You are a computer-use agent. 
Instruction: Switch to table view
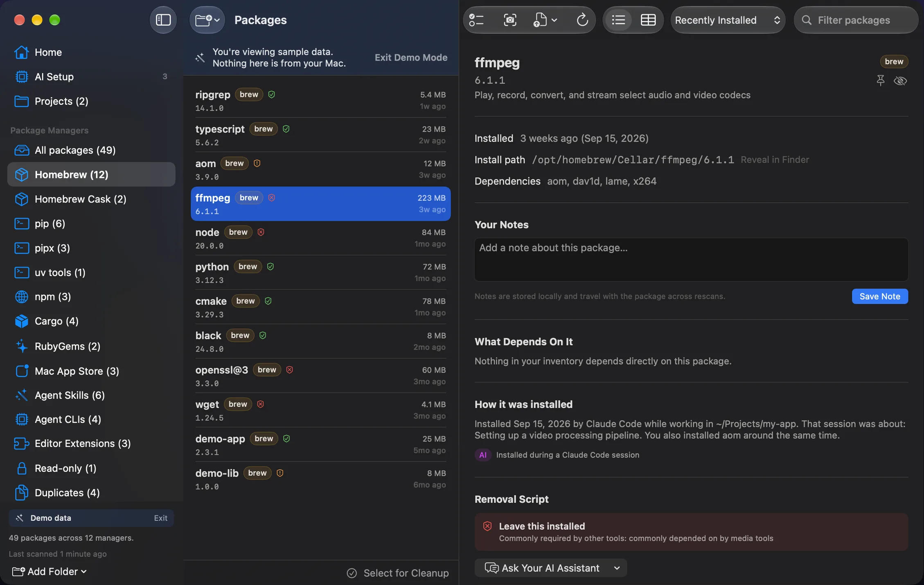648,20
